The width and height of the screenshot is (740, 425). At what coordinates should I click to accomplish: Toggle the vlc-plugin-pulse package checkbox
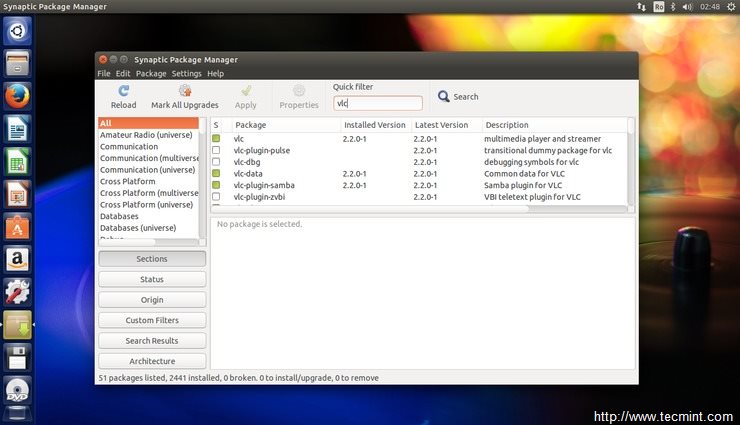tap(216, 150)
